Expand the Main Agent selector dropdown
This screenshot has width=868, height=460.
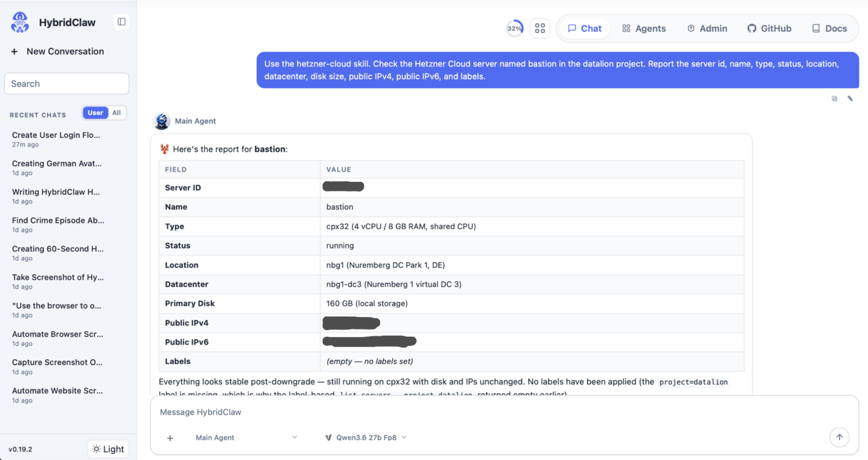246,438
